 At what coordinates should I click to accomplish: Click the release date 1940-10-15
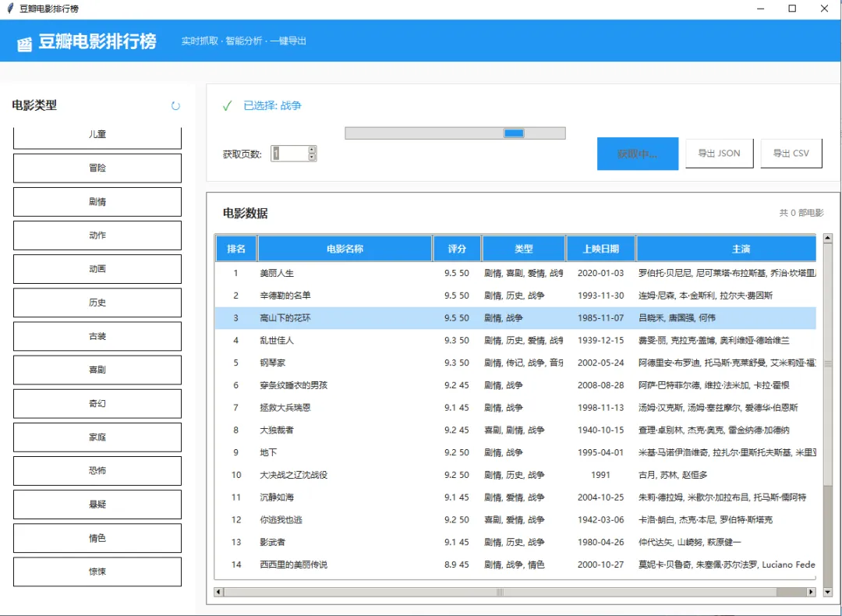(x=601, y=430)
